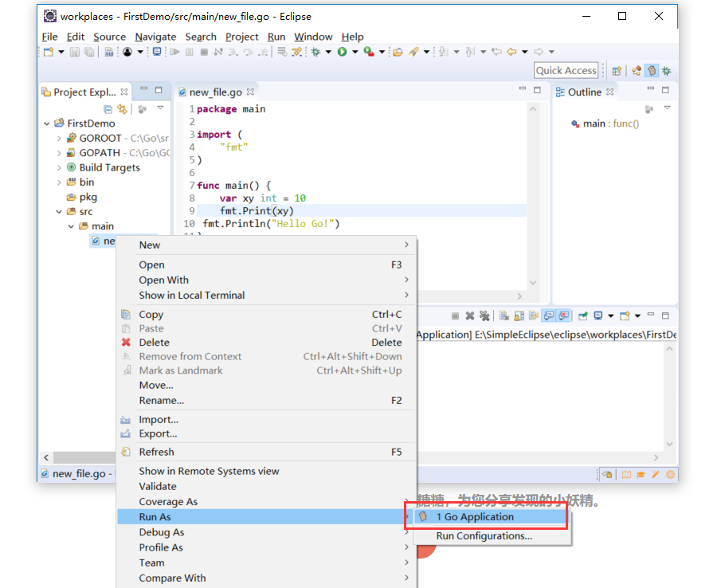Open the Run button dropdown arrow
Screen dimensions: 725x588
[355, 52]
